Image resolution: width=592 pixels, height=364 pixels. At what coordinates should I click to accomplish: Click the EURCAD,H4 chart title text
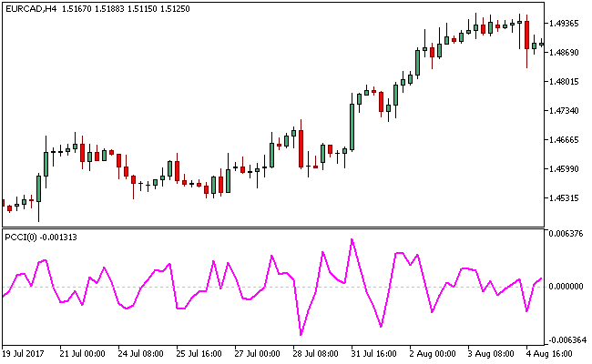(x=31, y=9)
